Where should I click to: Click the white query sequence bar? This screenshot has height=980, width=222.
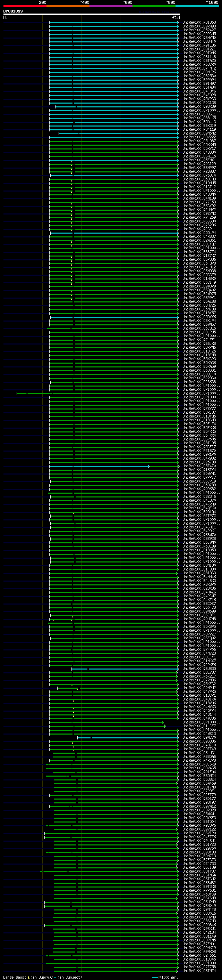92,14
